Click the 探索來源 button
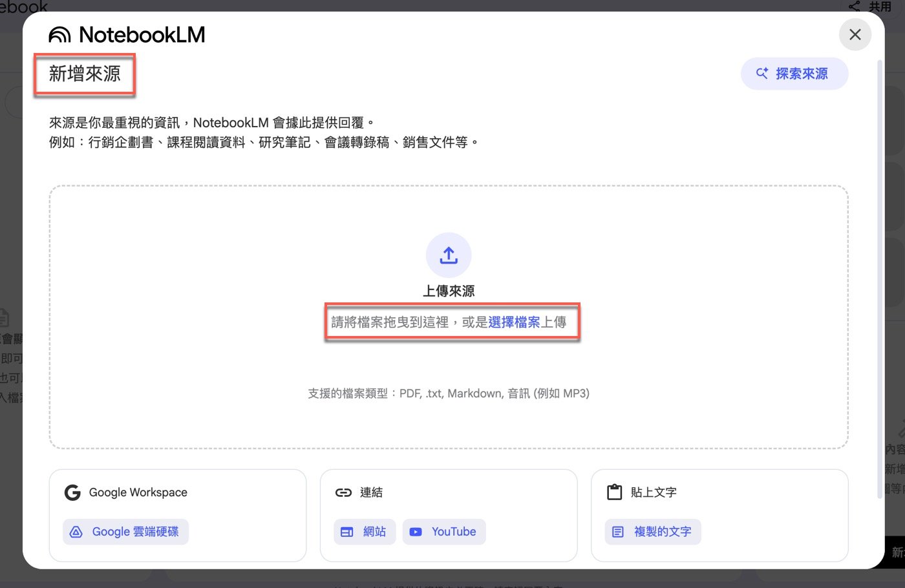 pos(794,73)
